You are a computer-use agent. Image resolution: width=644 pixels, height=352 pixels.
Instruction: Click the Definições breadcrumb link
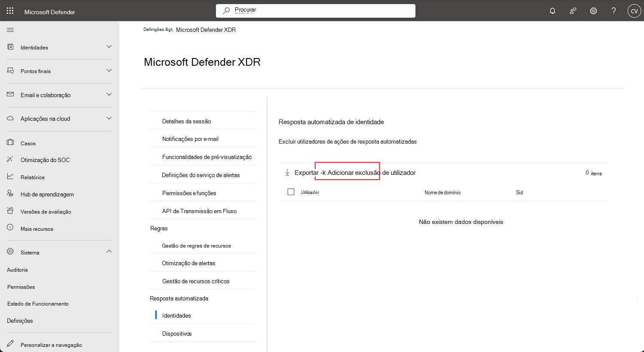tap(154, 30)
